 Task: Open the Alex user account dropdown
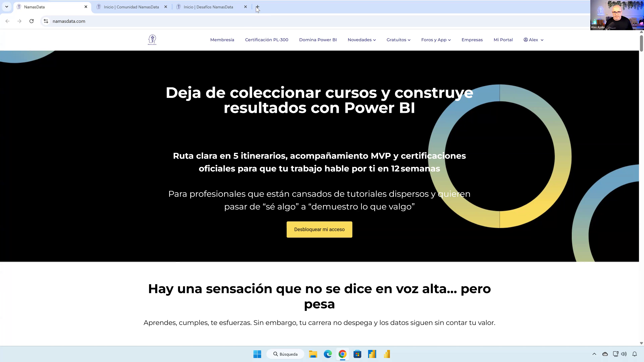point(533,40)
